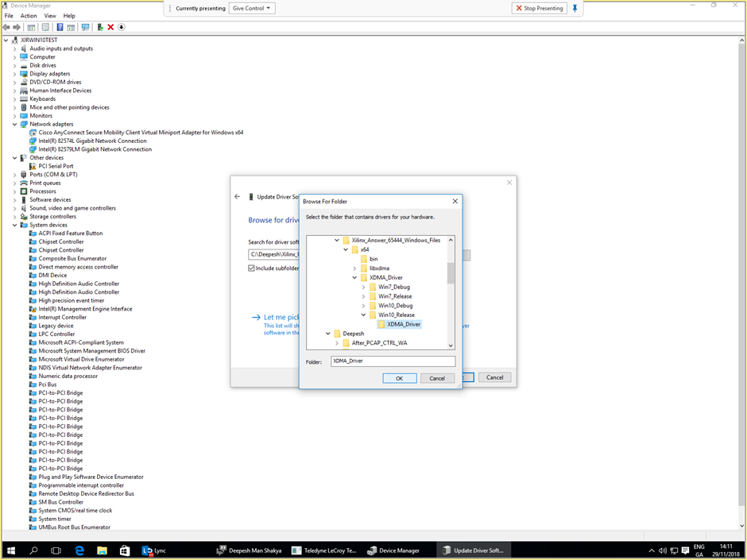Click the Update driver software toolbar icon

click(x=99, y=27)
